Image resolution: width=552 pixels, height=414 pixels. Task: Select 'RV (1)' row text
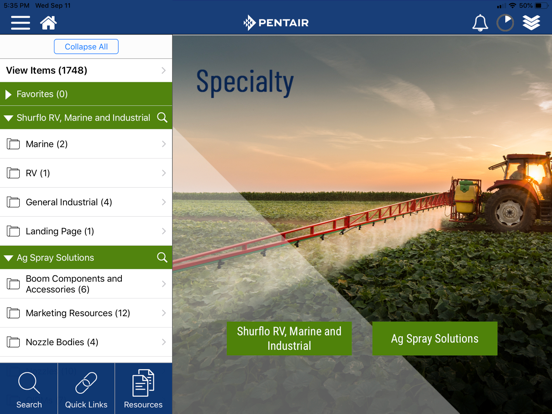click(38, 173)
